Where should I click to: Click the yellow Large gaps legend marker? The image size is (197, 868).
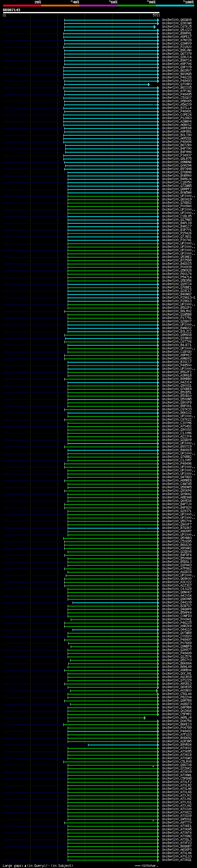click(x=25, y=865)
